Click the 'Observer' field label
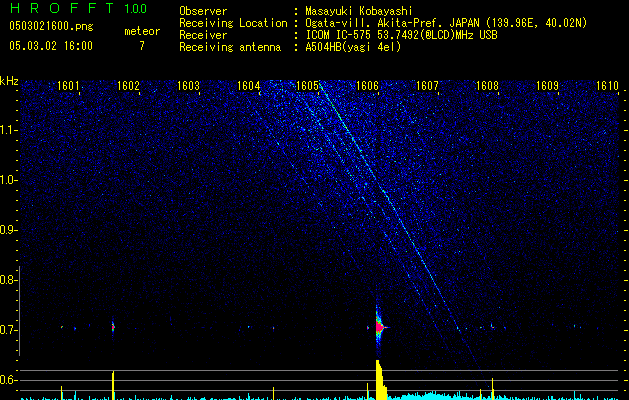The width and height of the screenshot is (629, 400). pos(203,11)
